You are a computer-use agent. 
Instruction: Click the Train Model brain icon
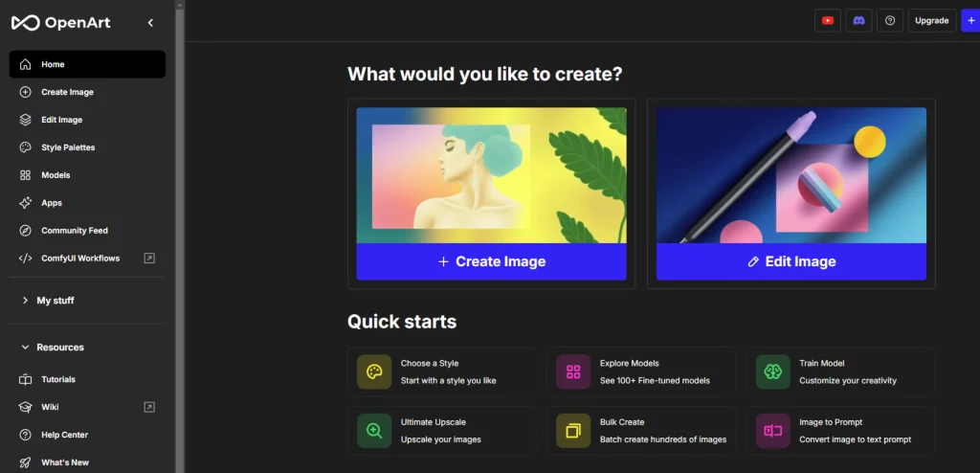tap(772, 372)
